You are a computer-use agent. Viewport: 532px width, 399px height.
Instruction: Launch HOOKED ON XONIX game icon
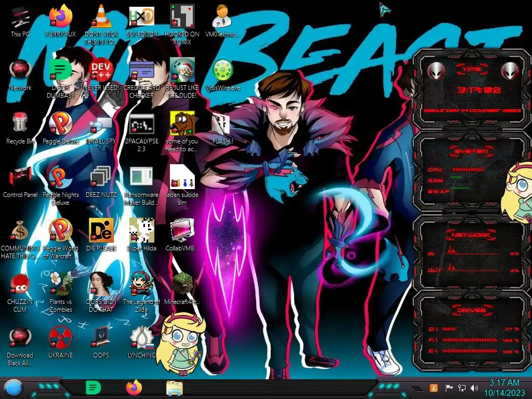point(182,24)
